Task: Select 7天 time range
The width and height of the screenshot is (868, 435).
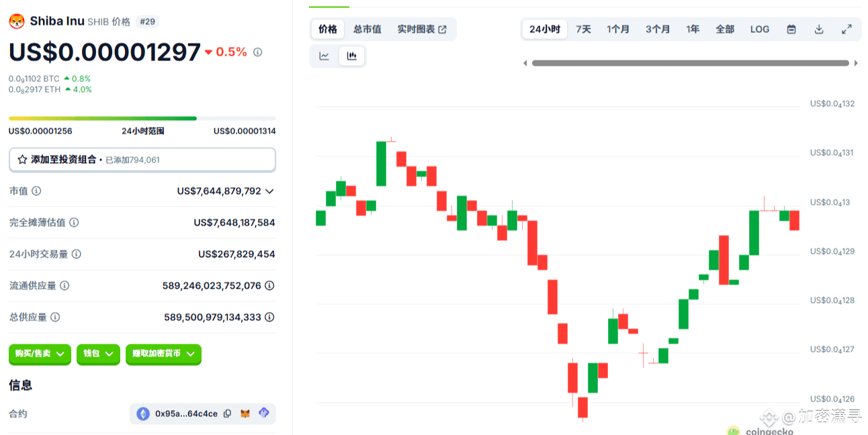Action: click(584, 29)
